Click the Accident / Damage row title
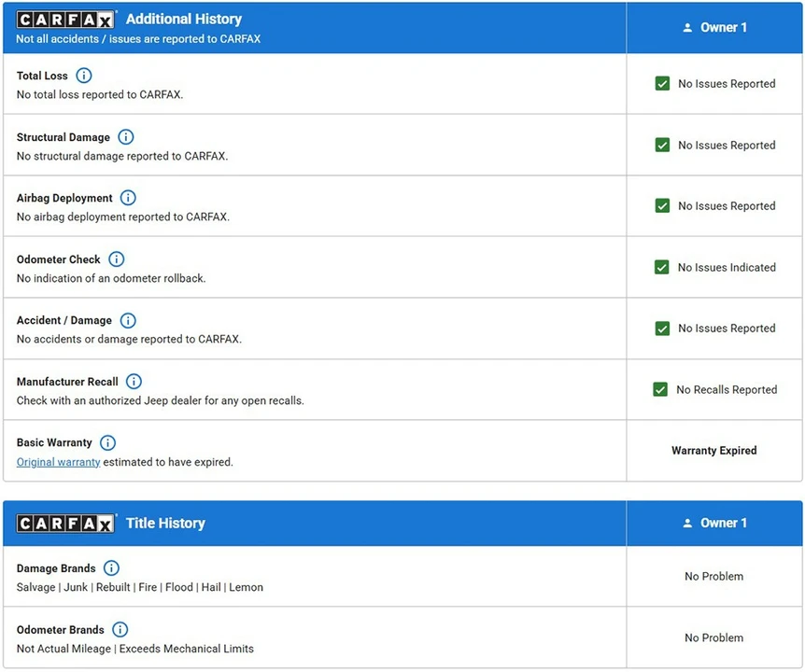Screen dimensions: 805x672 tap(64, 321)
